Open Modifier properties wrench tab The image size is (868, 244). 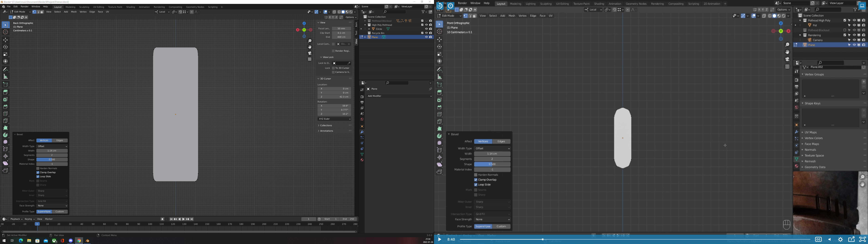[362, 132]
